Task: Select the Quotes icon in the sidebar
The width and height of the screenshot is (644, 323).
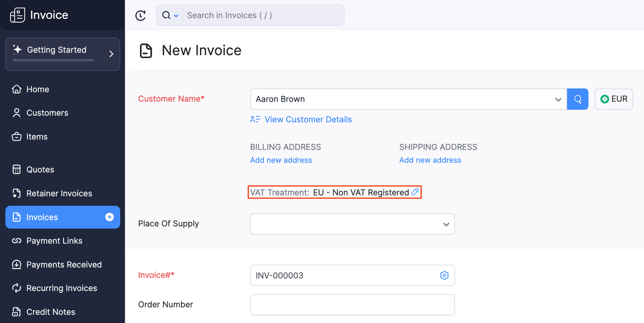Action: point(17,169)
